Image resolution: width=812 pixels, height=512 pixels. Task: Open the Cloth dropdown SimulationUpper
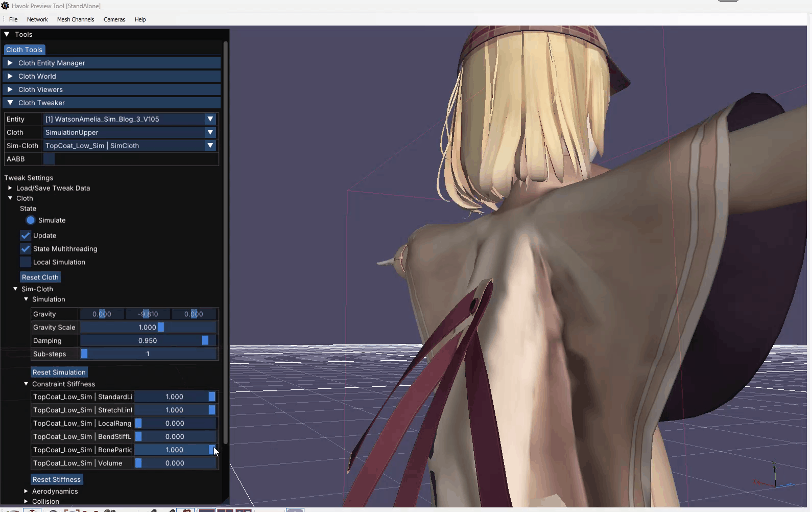click(x=130, y=132)
